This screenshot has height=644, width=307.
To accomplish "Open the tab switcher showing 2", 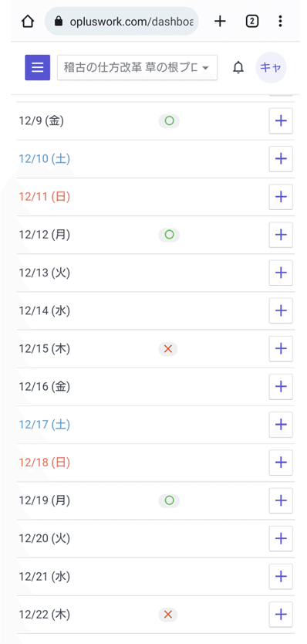I will pyautogui.click(x=252, y=21).
